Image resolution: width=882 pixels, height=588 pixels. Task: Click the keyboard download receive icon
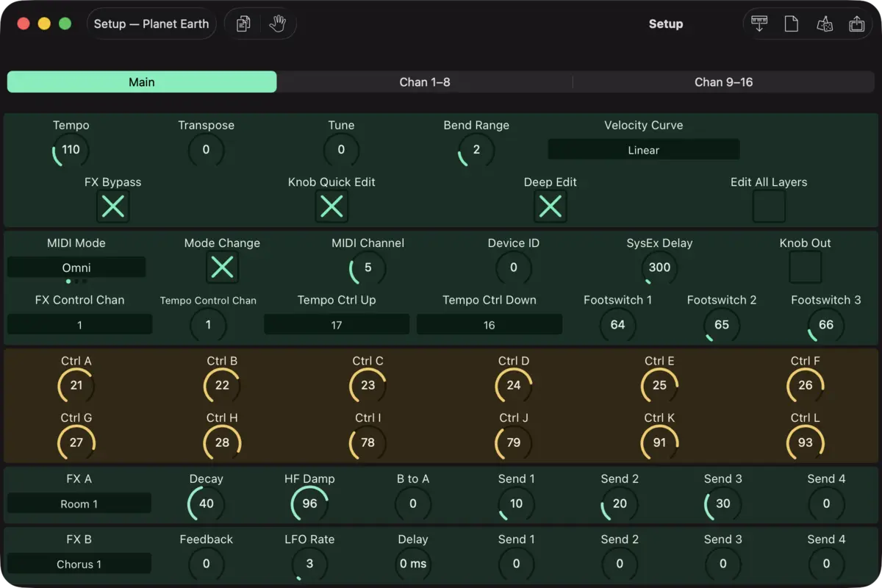click(759, 24)
